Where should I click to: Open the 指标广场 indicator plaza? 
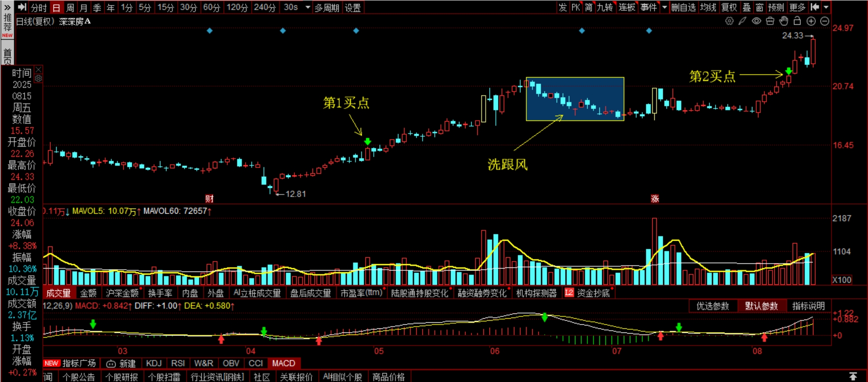coord(70,363)
